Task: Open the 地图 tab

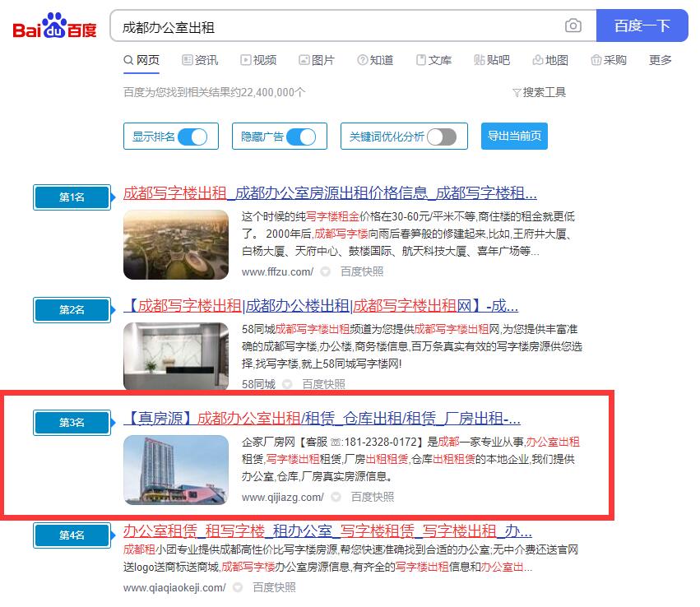Action: click(x=550, y=60)
